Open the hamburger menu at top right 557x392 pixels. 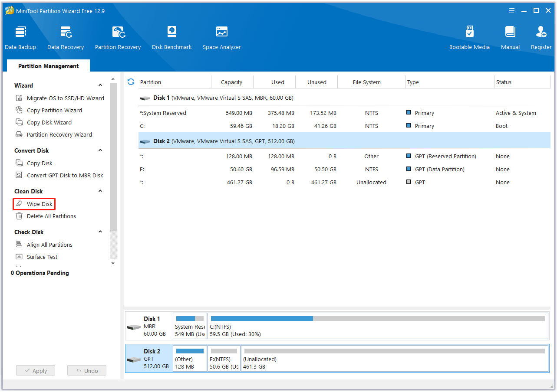coord(512,10)
